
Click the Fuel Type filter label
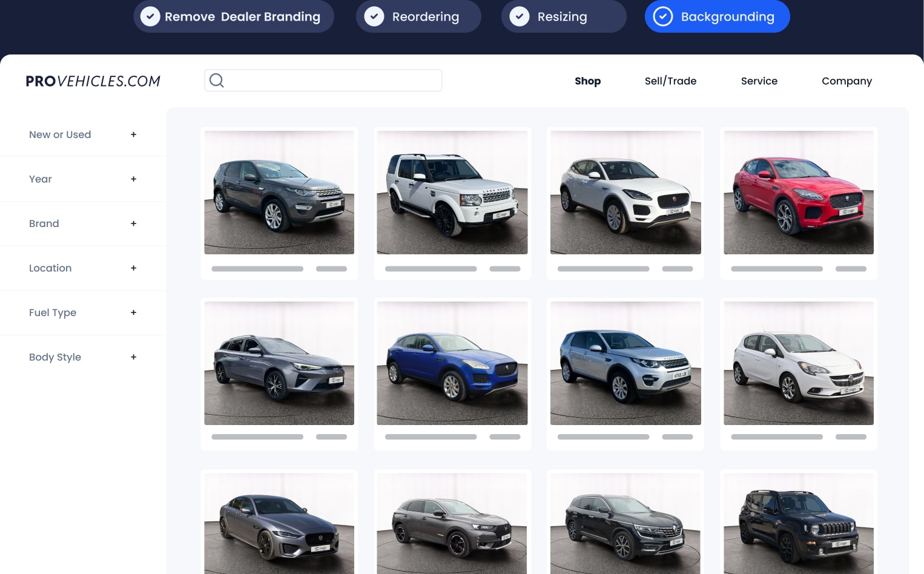[53, 313]
